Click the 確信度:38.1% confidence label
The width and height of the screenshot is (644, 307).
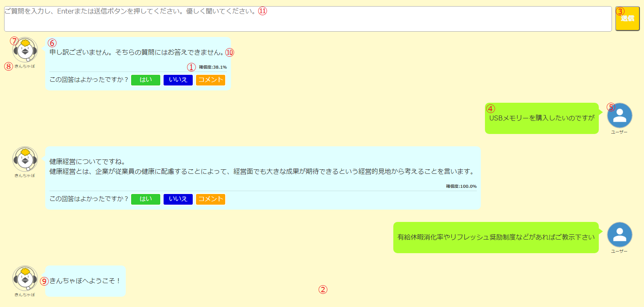click(x=213, y=67)
